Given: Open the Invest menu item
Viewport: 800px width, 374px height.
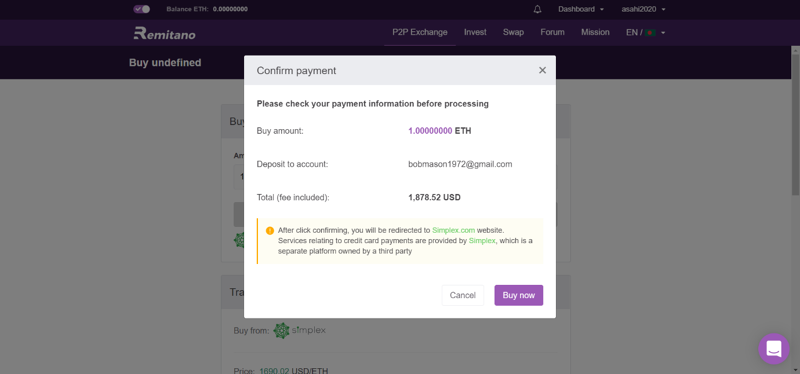Looking at the screenshot, I should tap(475, 32).
